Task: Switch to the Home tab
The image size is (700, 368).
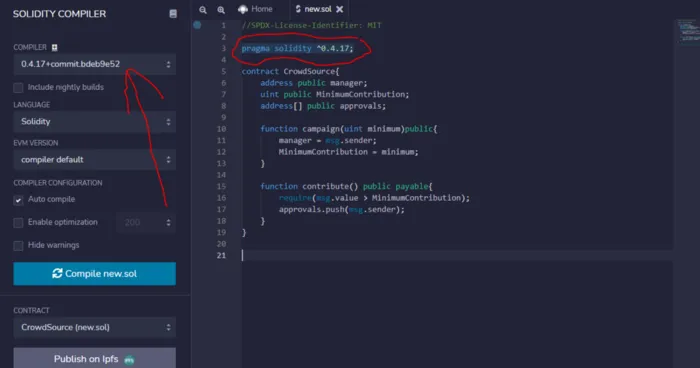Action: click(x=255, y=9)
